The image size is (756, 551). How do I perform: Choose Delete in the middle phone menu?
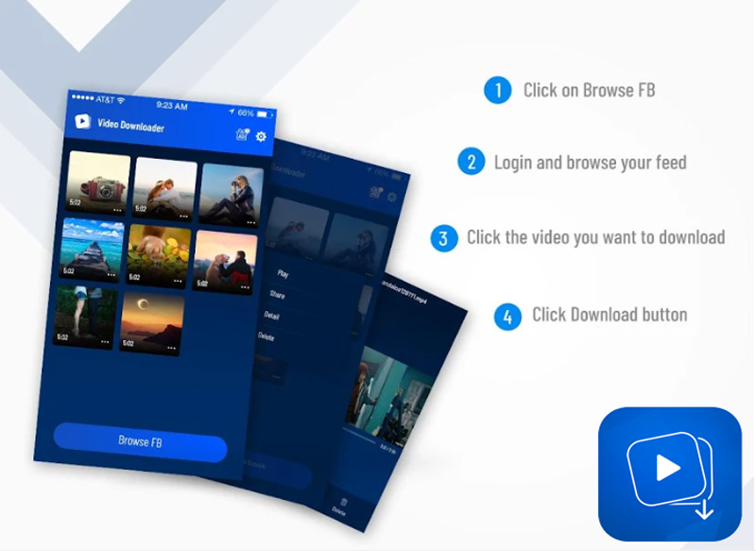[266, 336]
